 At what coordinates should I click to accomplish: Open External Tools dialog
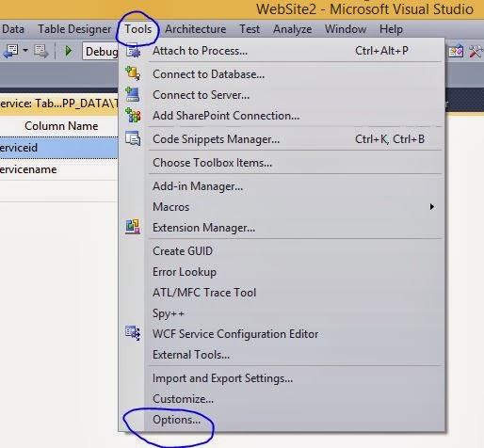(282, 355)
